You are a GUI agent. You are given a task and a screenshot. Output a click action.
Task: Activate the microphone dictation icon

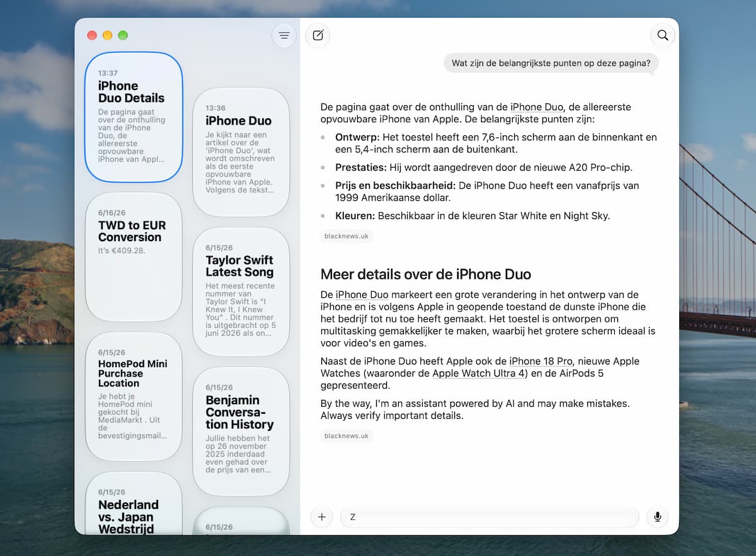[658, 517]
